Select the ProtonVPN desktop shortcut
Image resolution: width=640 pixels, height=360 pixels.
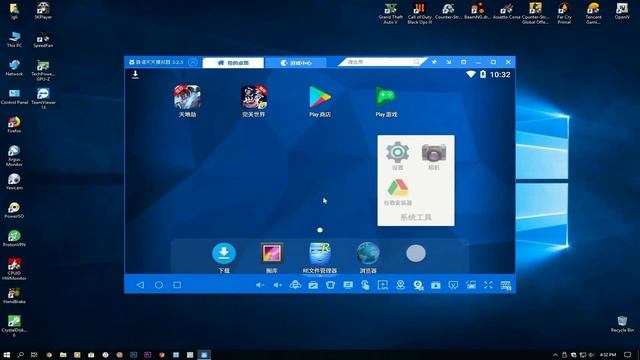click(x=14, y=238)
